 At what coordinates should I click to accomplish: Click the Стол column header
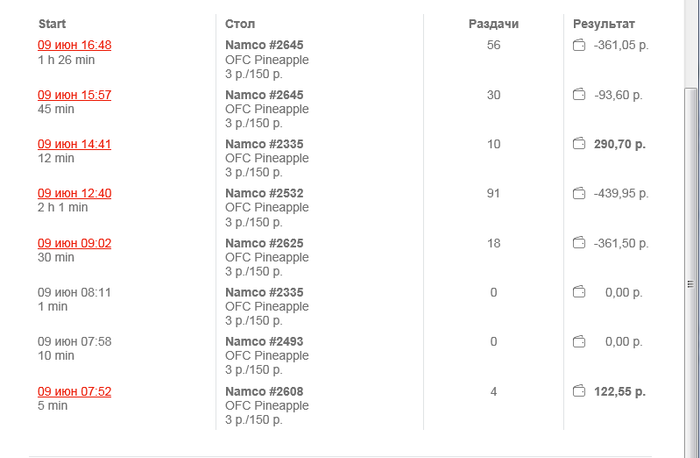click(241, 23)
